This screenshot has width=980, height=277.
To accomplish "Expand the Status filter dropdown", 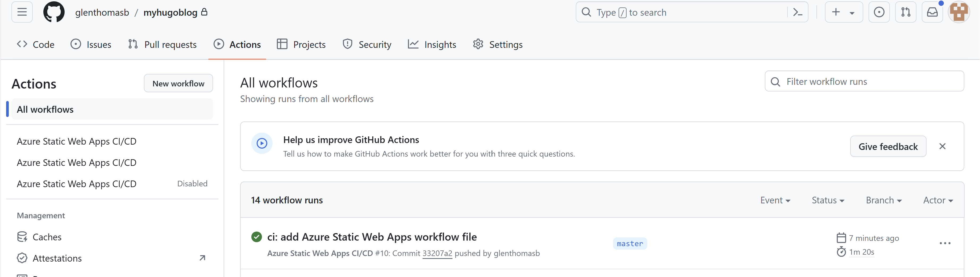I will tap(828, 200).
